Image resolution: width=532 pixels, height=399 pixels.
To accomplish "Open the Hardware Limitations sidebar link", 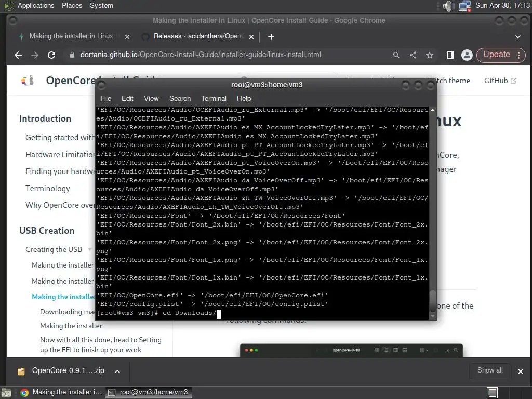I will [x=60, y=155].
